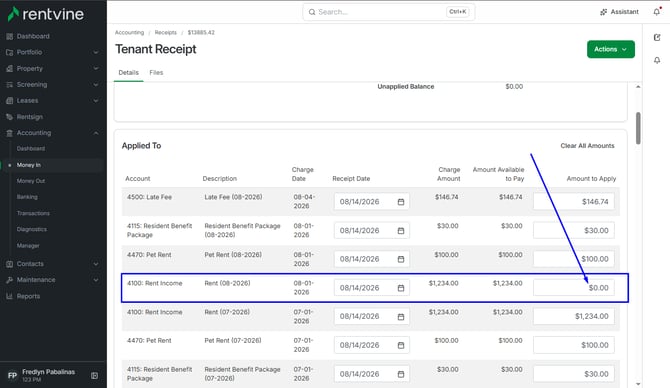Viewport: 670px width, 388px height.
Task: Open the Assistant sparkle icon
Action: point(603,12)
